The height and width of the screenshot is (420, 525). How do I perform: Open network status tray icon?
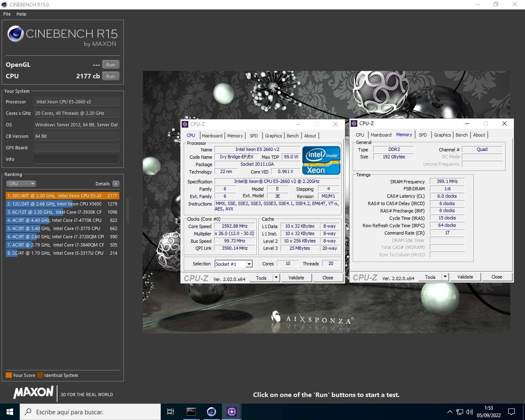click(460, 412)
